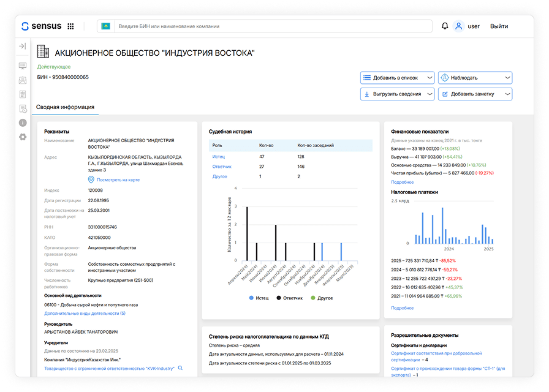Expand the sidebar with the arrow icon
Viewport: 549px width, 392px height.
coord(23,47)
